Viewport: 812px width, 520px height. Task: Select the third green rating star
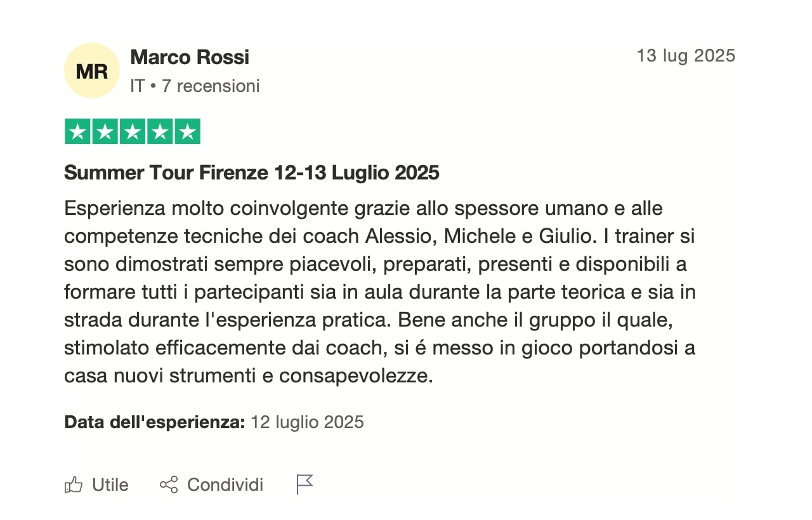pos(133,131)
